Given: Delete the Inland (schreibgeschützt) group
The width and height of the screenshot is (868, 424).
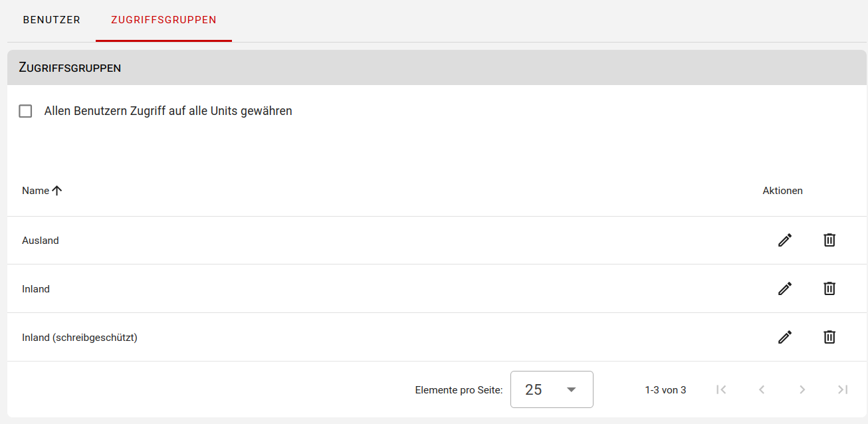Looking at the screenshot, I should pyautogui.click(x=829, y=337).
